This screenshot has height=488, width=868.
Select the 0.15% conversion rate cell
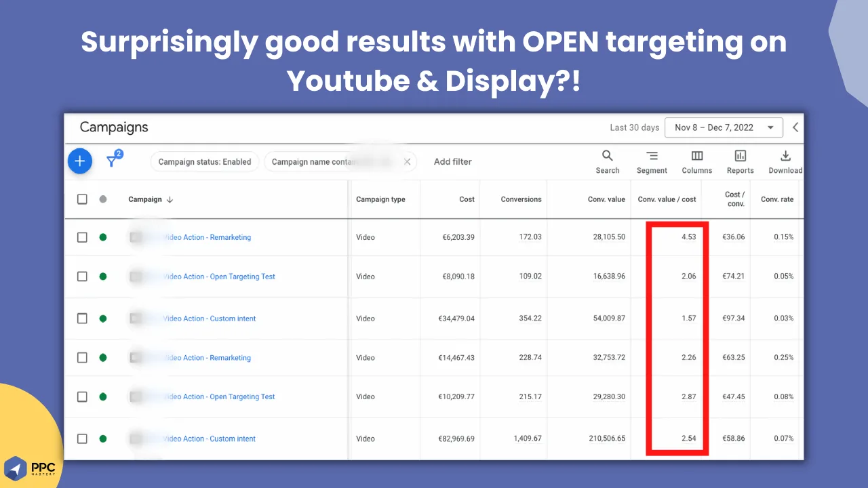coord(784,237)
